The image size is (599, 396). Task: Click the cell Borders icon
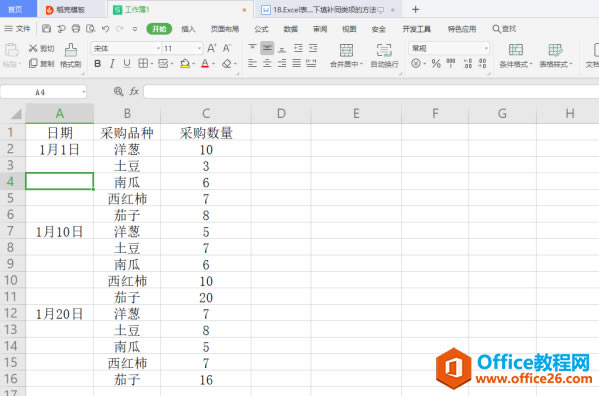pyautogui.click(x=143, y=63)
